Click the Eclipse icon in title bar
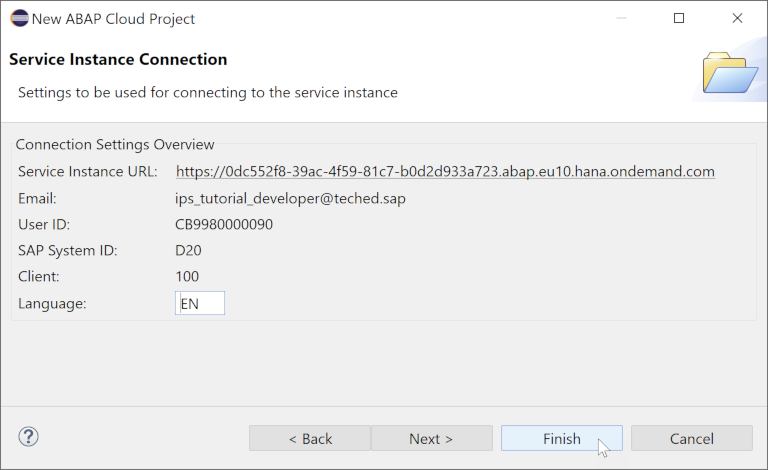This screenshot has width=768, height=470. pos(19,18)
